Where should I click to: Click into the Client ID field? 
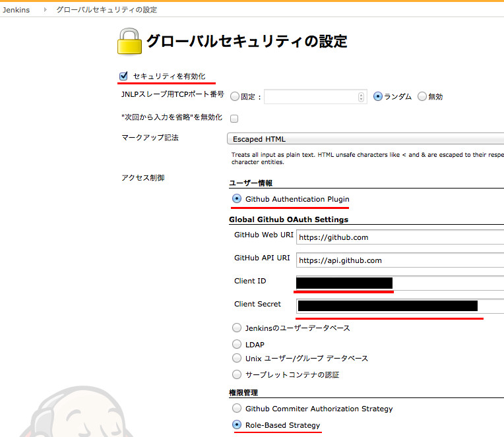click(400, 283)
